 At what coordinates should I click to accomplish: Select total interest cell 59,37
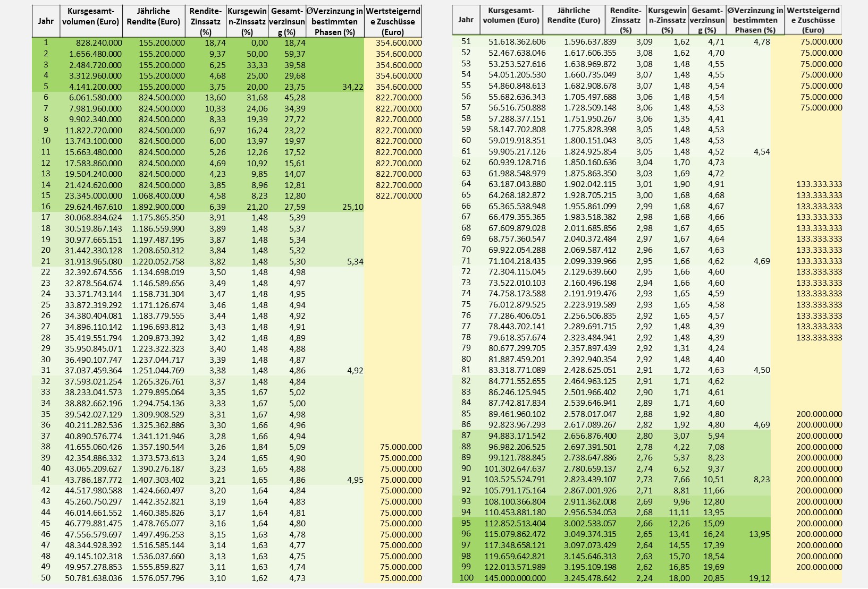(294, 54)
